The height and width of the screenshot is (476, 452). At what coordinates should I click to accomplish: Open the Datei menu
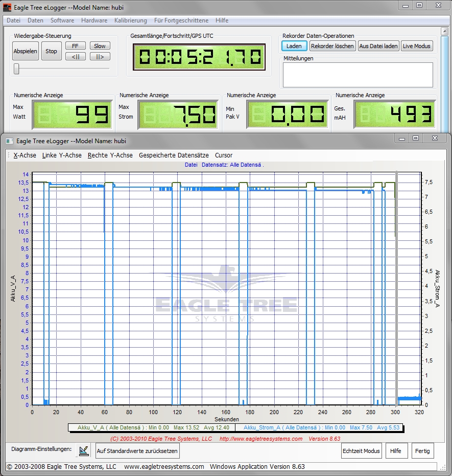(x=13, y=20)
